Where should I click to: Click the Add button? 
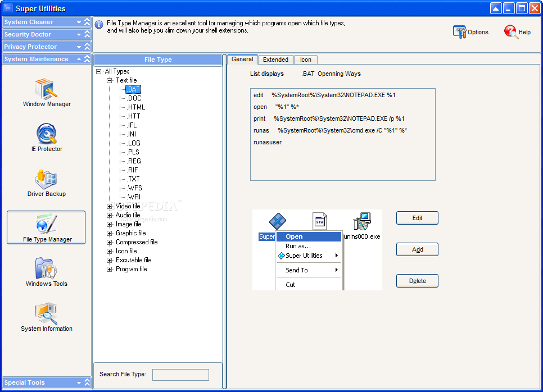click(x=417, y=249)
